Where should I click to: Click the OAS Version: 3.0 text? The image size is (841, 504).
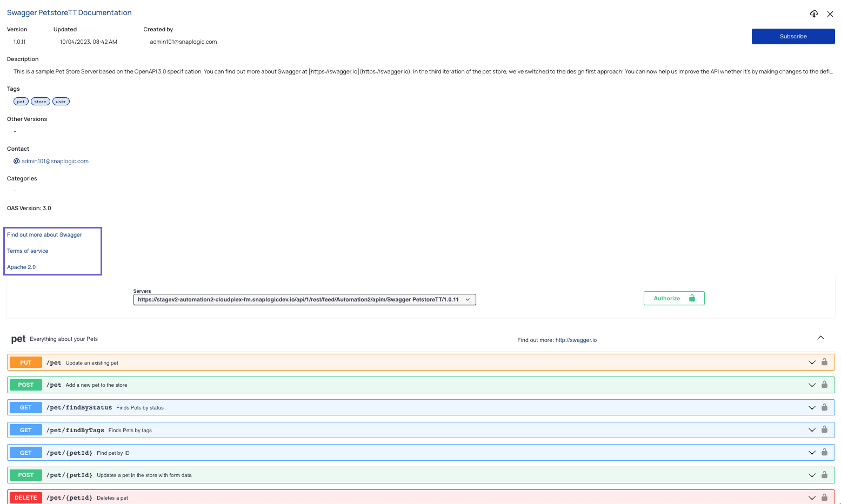coord(29,208)
